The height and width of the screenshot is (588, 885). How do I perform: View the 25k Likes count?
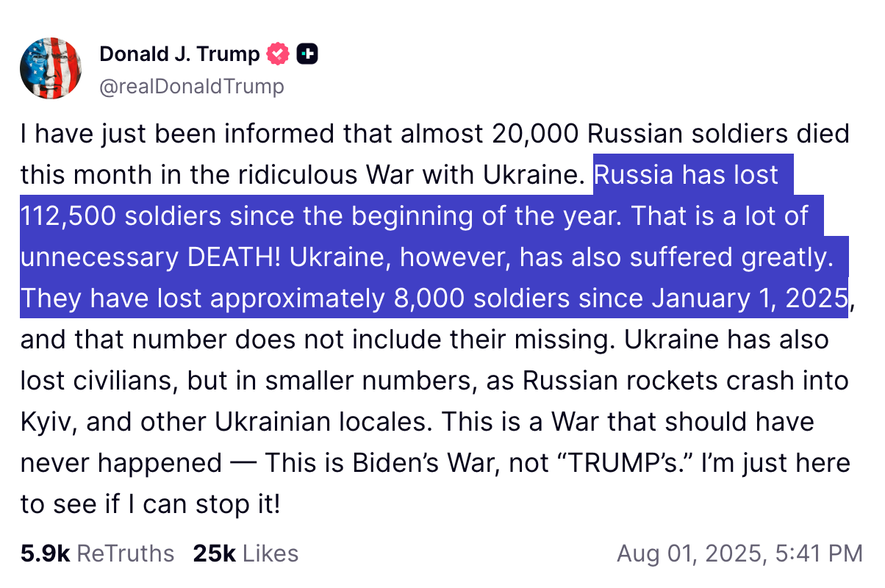[214, 553]
